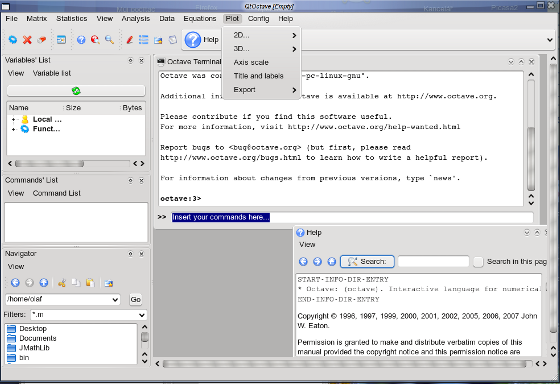Screen dimensions: 560x384
Task: Open the File menu
Action: pos(11,19)
